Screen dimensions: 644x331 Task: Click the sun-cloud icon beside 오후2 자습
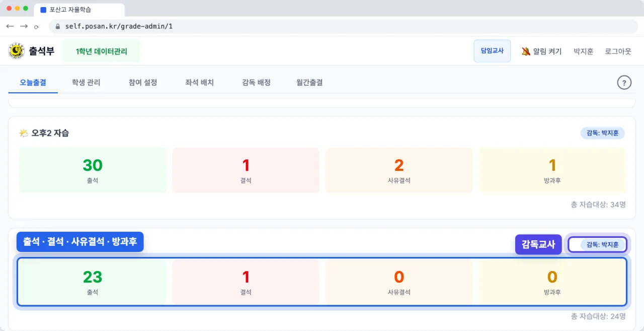[x=24, y=133]
